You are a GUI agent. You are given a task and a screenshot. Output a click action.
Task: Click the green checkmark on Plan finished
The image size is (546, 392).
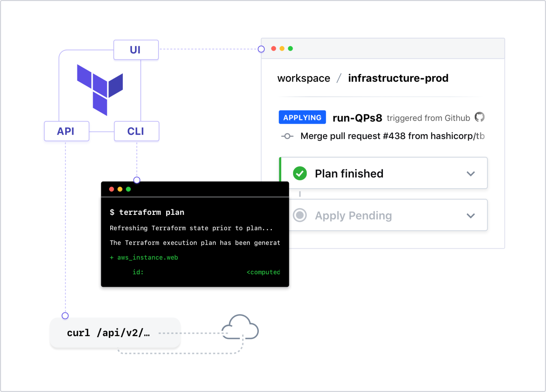[x=300, y=173]
